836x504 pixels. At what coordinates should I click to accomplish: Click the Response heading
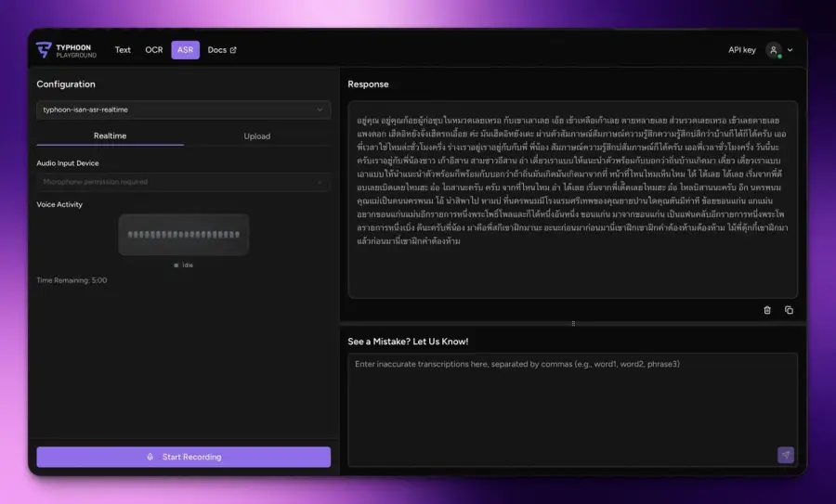tap(368, 84)
